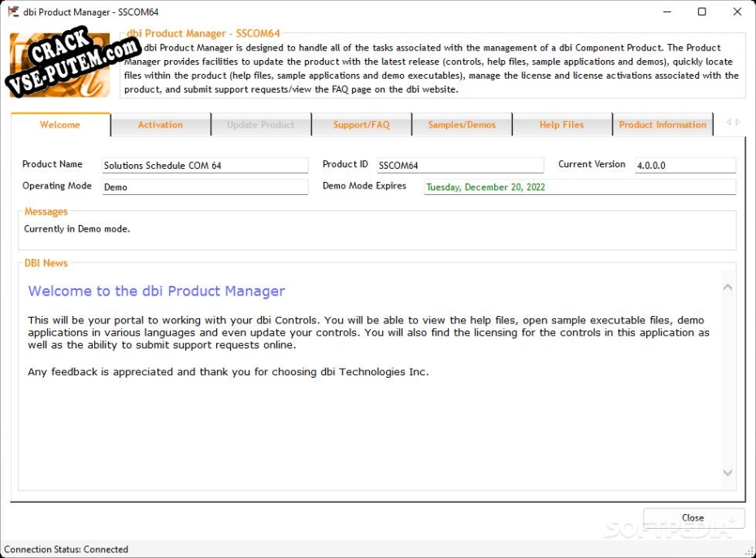Viewport: 756px width, 558px height.
Task: Open the Activation tab
Action: 161,125
